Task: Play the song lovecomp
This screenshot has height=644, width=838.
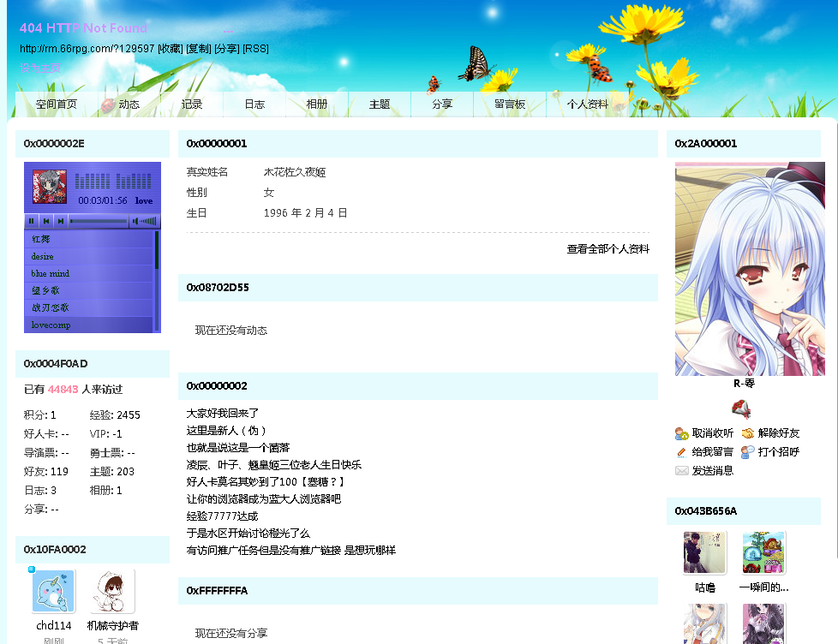Action: pos(89,324)
